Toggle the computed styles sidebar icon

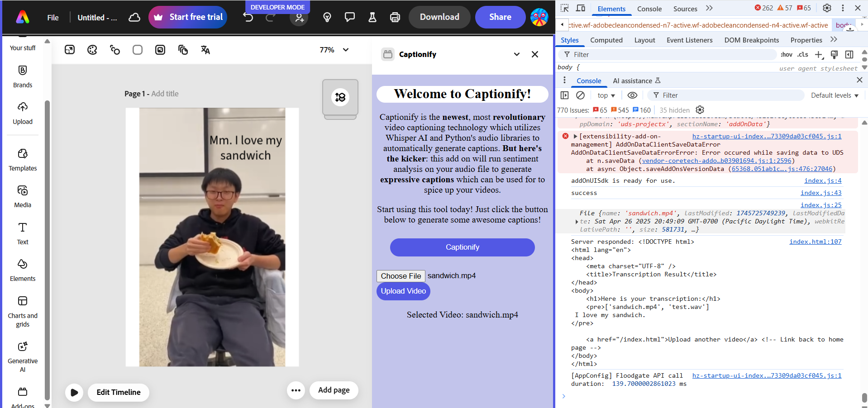(x=849, y=55)
